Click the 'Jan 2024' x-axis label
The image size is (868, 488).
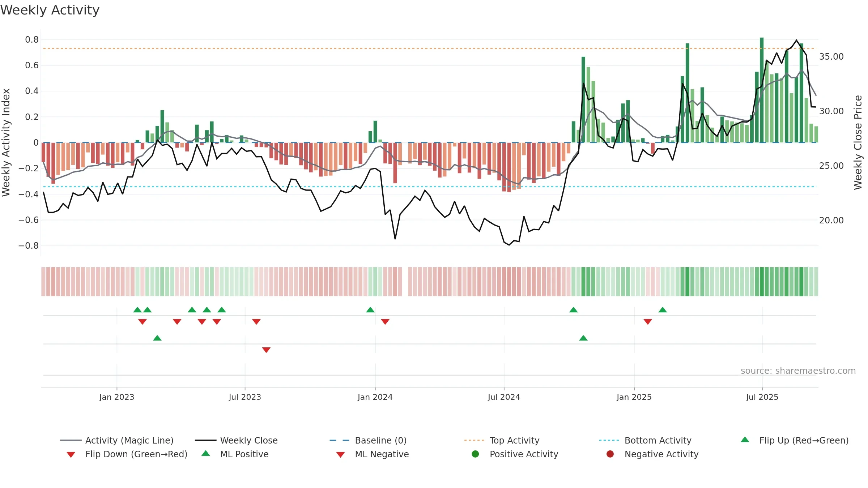click(375, 397)
